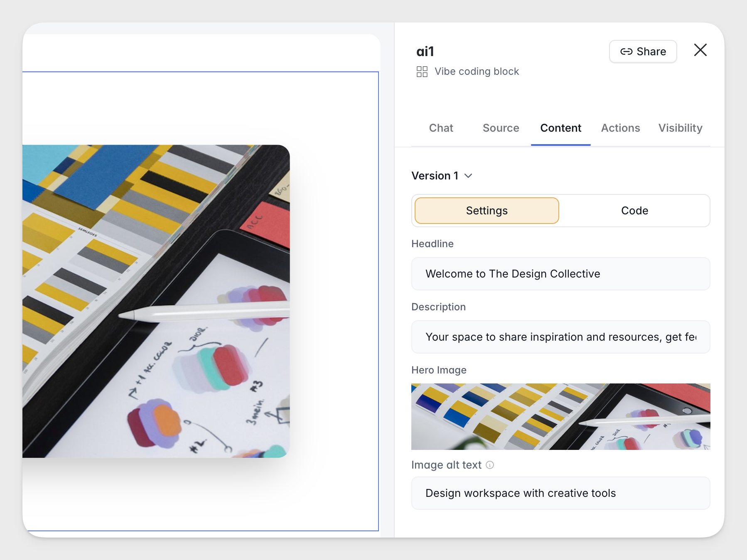Go to the Actions tab
The height and width of the screenshot is (560, 747).
(620, 128)
